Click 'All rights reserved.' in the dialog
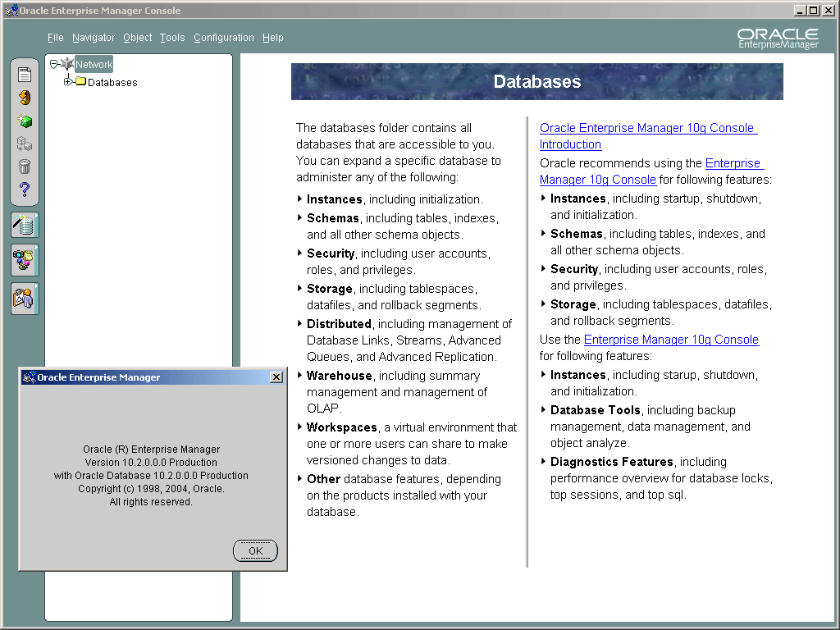840x630 pixels. (151, 502)
